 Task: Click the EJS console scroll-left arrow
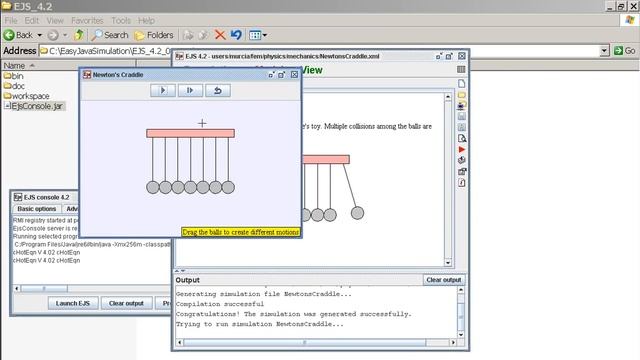click(x=17, y=289)
